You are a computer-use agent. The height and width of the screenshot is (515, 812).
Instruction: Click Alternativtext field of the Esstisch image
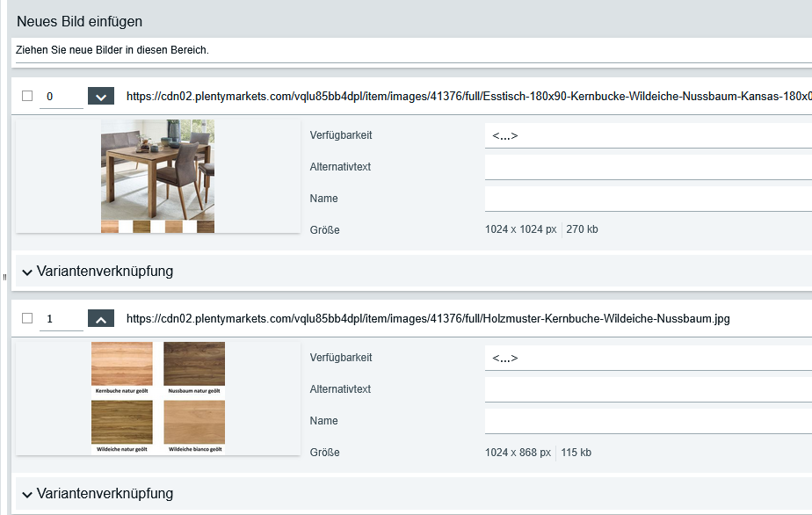point(647,167)
